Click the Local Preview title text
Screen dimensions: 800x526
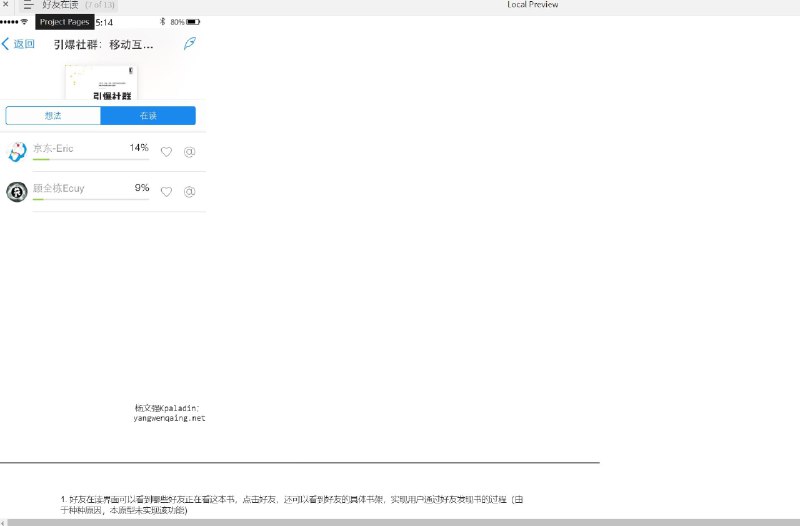pyautogui.click(x=533, y=5)
